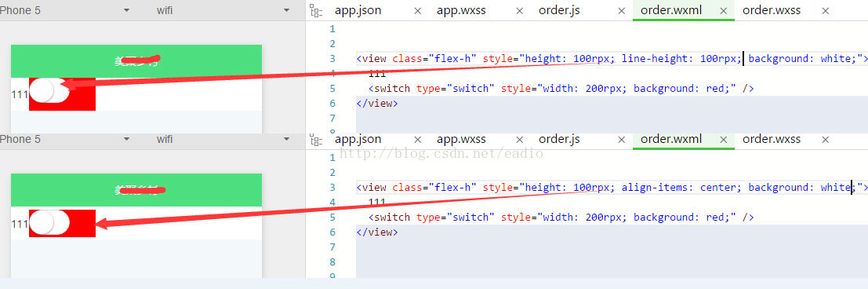Viewport: 868px width, 289px height.
Task: Open the wifi network dropdown in lower simulator
Action: click(286, 139)
